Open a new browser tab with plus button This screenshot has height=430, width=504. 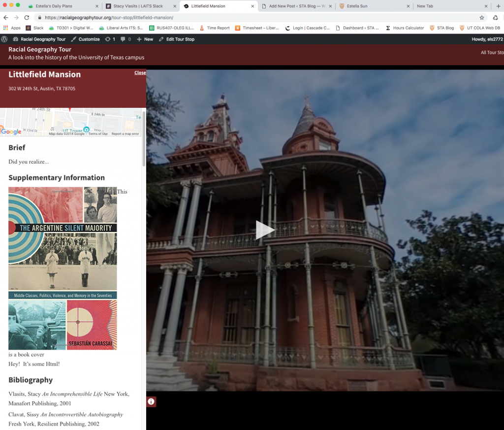(x=498, y=6)
